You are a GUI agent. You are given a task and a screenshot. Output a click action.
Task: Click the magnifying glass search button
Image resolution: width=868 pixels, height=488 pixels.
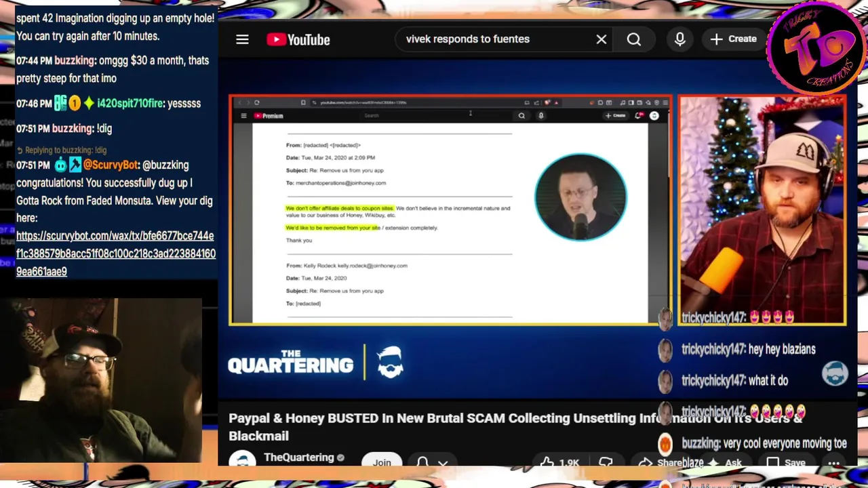[634, 39]
